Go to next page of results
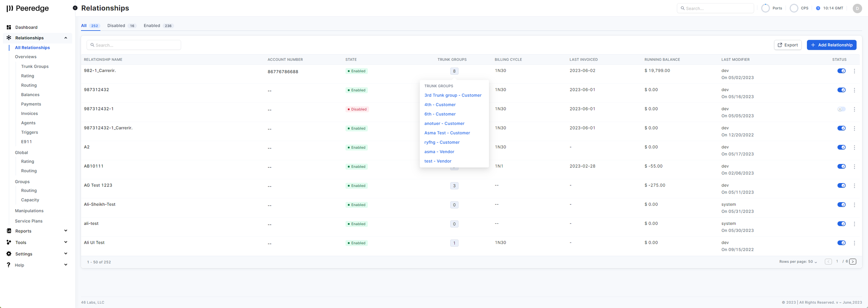This screenshot has height=308, width=868. 853,261
